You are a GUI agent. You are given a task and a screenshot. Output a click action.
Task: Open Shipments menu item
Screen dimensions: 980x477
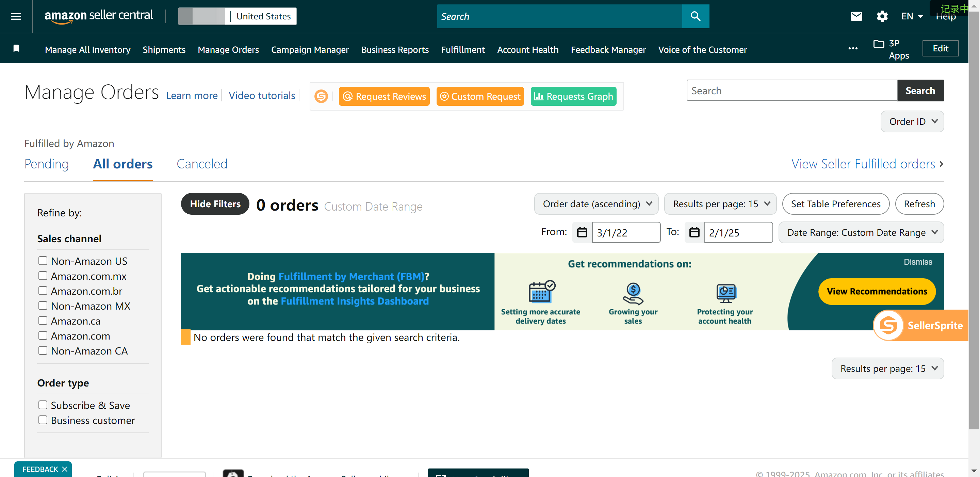(164, 50)
